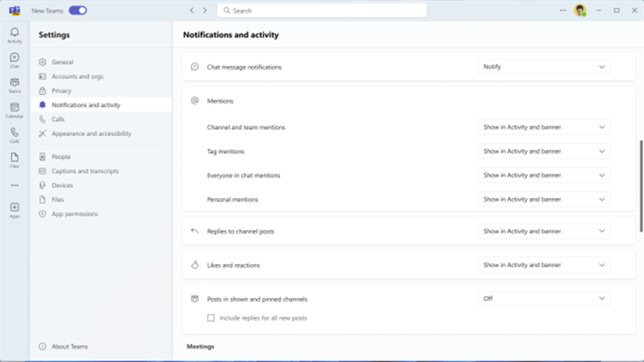Open Posts in shown and pinned channels dropdown
Screen dimensions: 644x362
click(x=544, y=299)
